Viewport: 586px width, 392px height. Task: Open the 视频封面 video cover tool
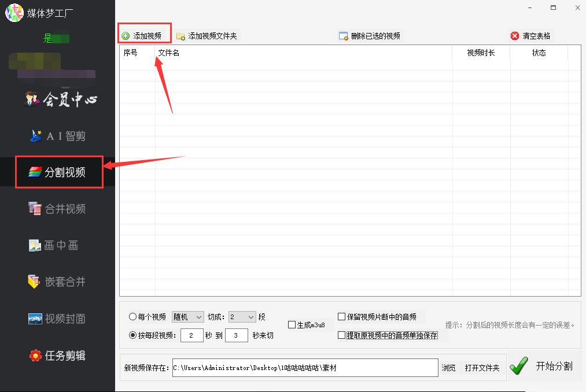[64, 319]
